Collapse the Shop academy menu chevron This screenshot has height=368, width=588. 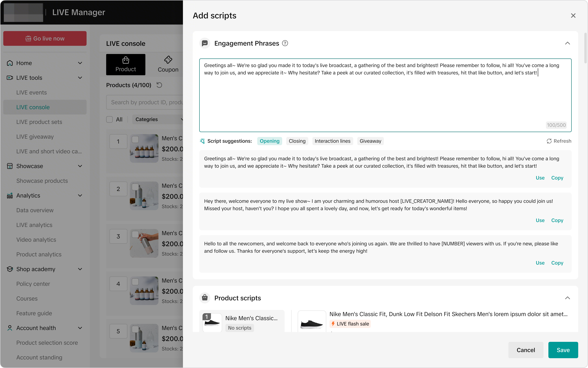coord(80,269)
